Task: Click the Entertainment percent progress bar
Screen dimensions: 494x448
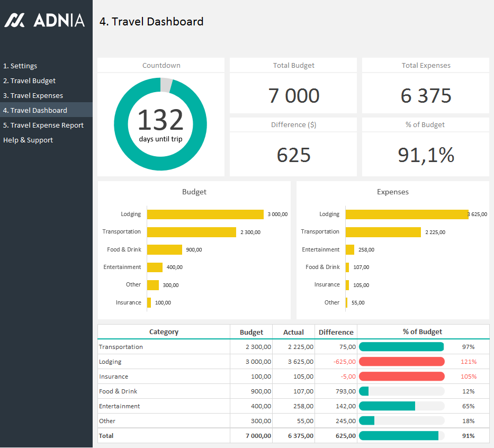Action: (387, 406)
